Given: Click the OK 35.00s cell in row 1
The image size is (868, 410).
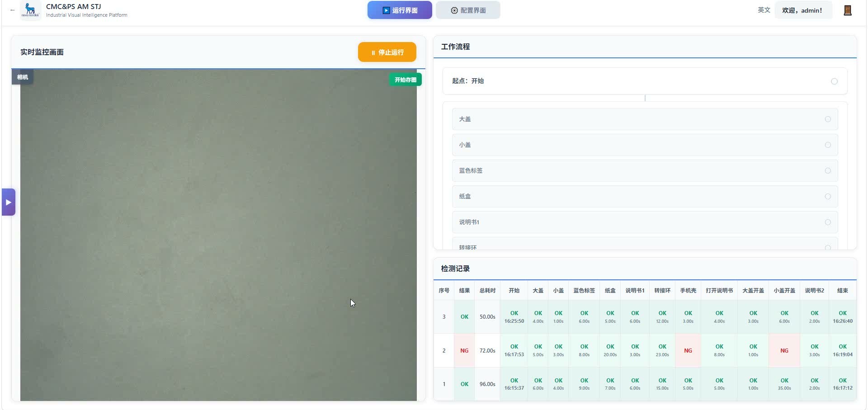Looking at the screenshot, I should pyautogui.click(x=784, y=384).
